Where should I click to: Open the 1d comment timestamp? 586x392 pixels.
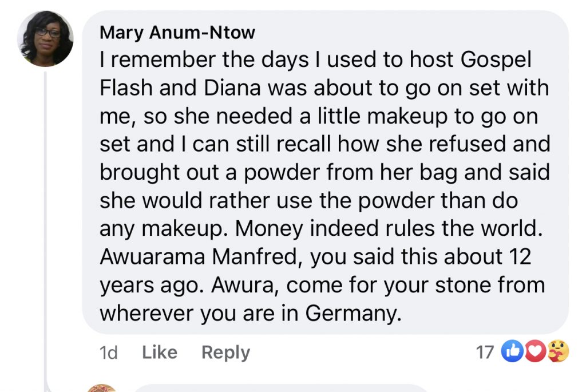pyautogui.click(x=109, y=353)
